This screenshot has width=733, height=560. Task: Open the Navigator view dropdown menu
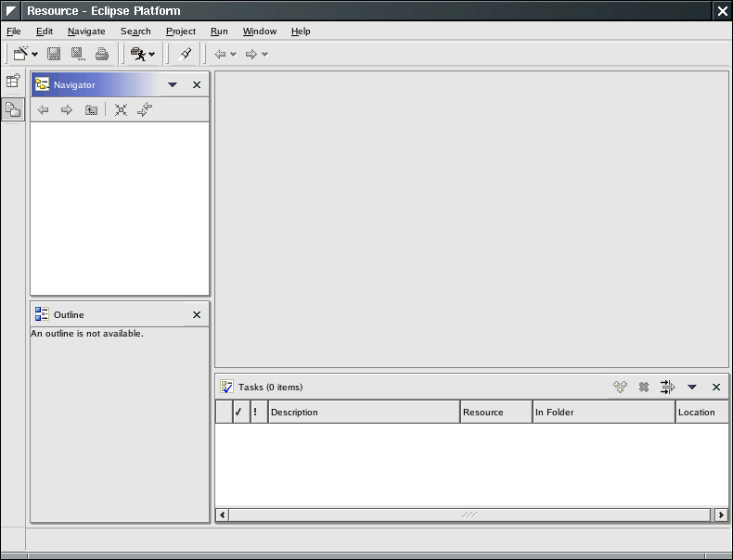(172, 84)
